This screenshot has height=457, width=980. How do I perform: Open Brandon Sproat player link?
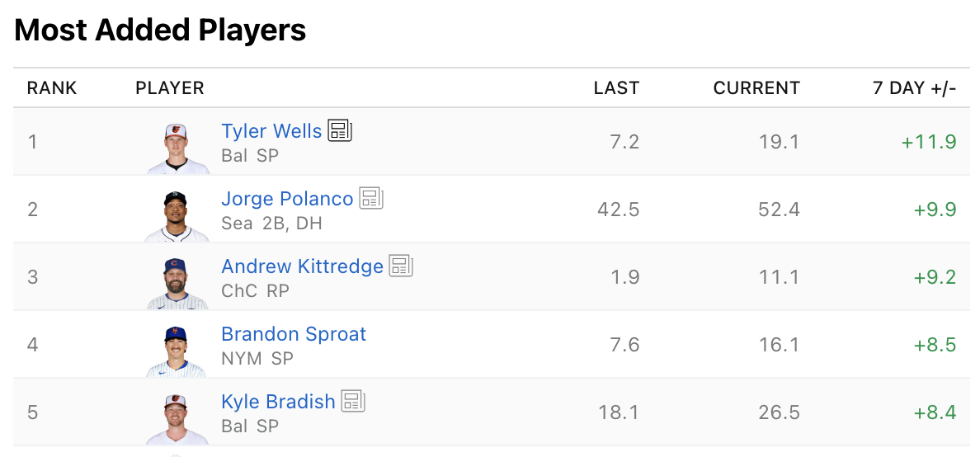tap(294, 334)
